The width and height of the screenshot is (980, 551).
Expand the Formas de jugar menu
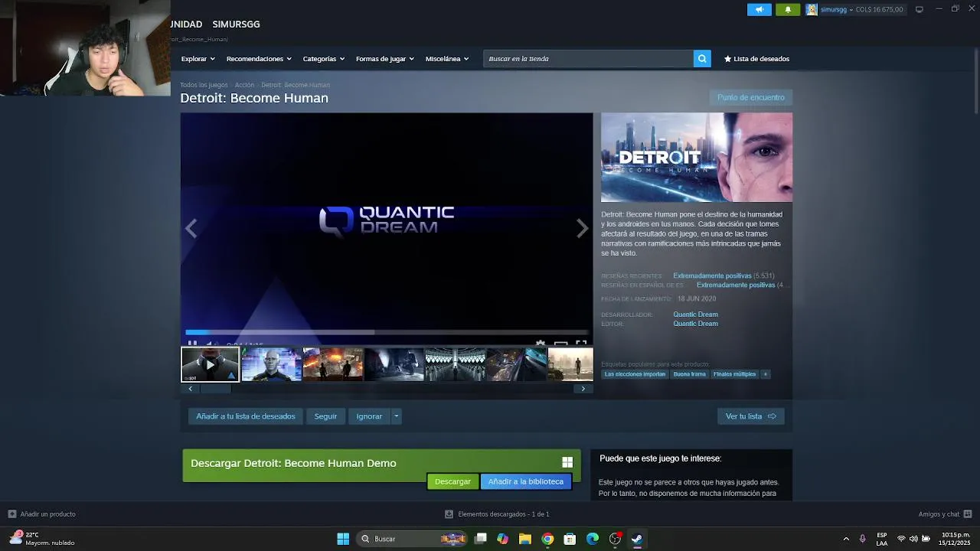pyautogui.click(x=385, y=59)
